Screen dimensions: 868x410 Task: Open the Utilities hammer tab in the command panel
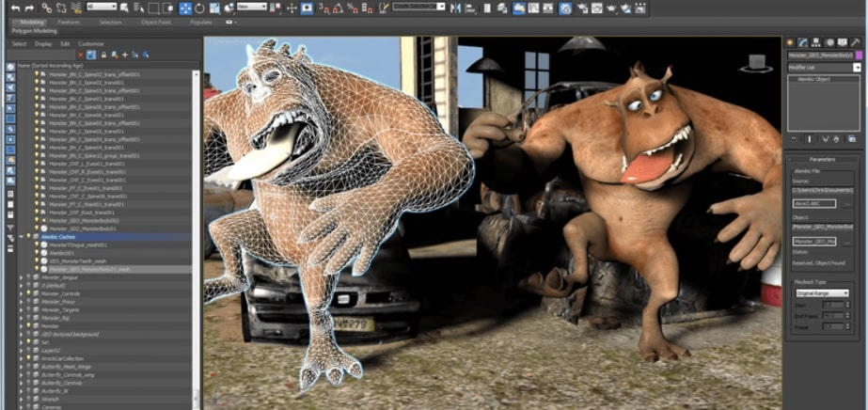tap(857, 42)
